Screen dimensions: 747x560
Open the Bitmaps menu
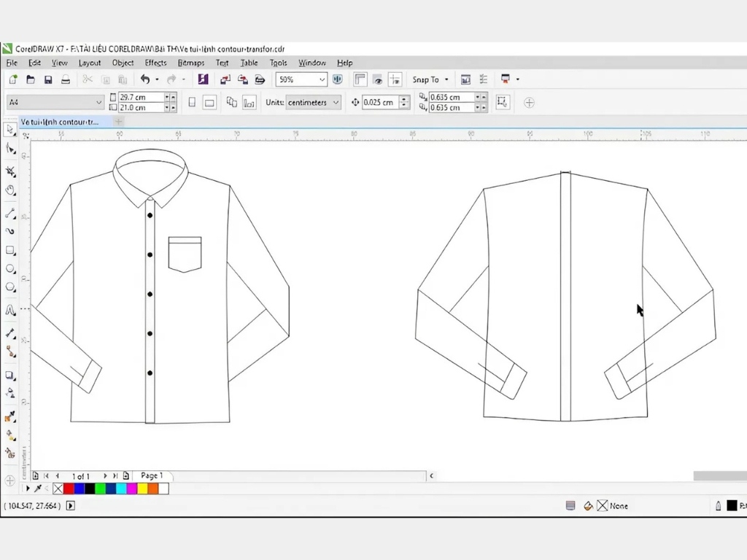(191, 63)
